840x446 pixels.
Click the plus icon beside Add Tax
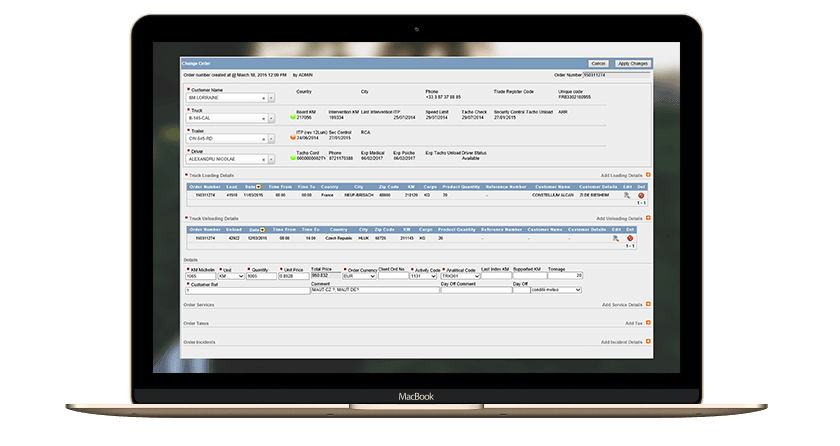point(648,323)
